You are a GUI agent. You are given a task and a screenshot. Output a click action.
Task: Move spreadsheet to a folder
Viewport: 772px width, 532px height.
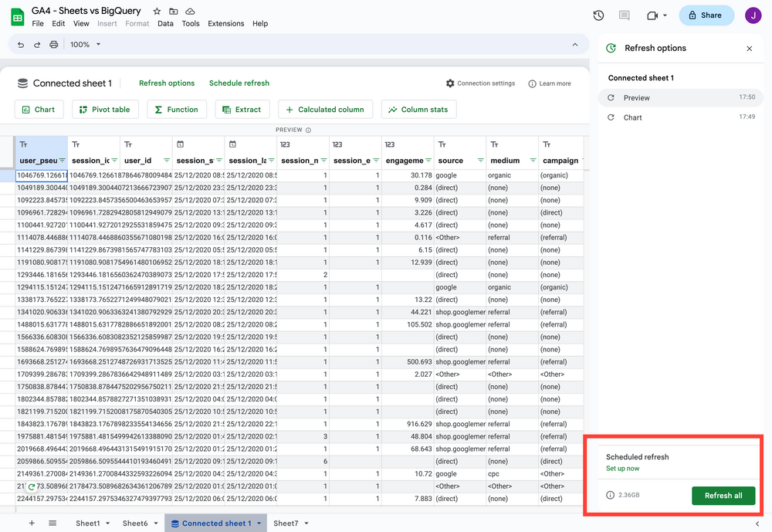(173, 10)
